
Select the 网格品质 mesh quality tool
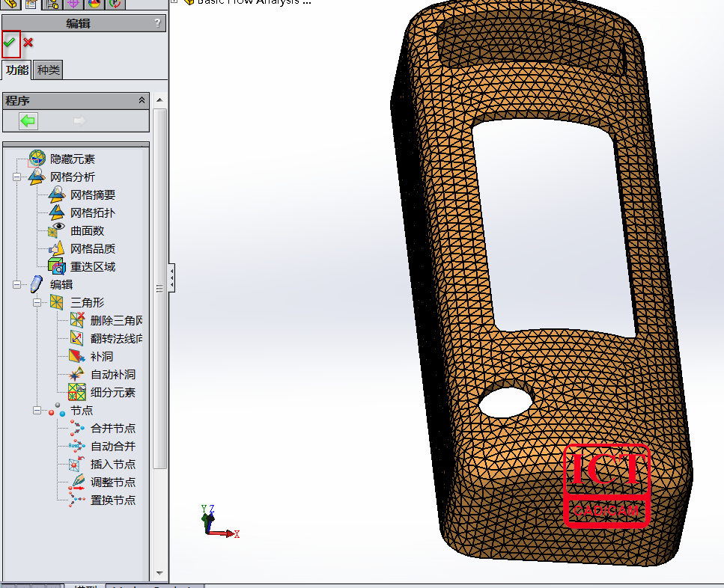(x=93, y=248)
